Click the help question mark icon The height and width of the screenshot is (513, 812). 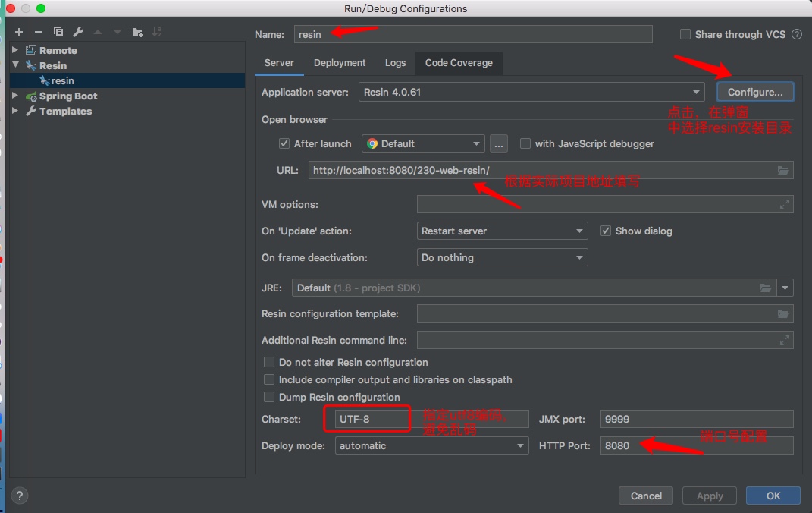pyautogui.click(x=20, y=496)
